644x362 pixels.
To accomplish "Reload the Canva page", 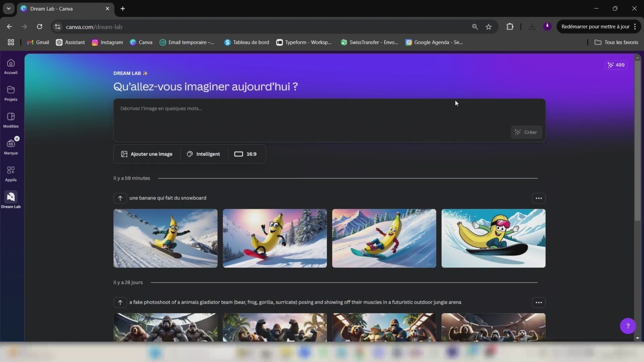I will point(40,27).
